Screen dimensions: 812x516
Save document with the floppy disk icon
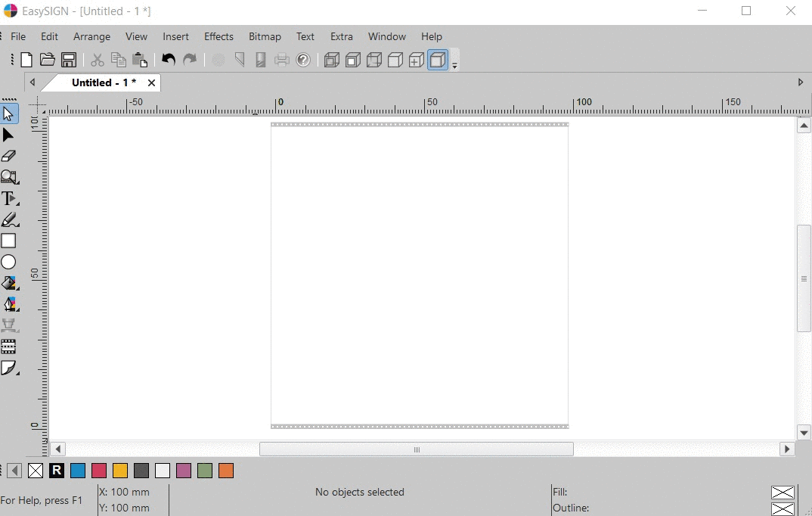[69, 60]
